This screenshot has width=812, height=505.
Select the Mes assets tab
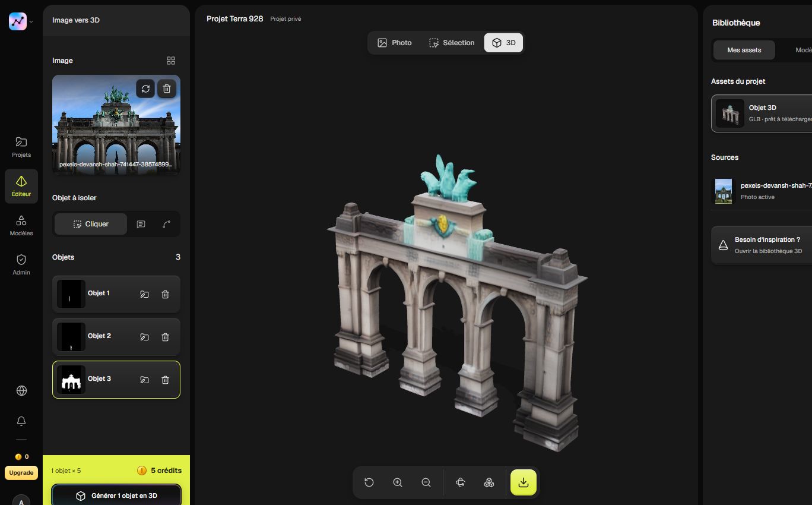pos(744,50)
